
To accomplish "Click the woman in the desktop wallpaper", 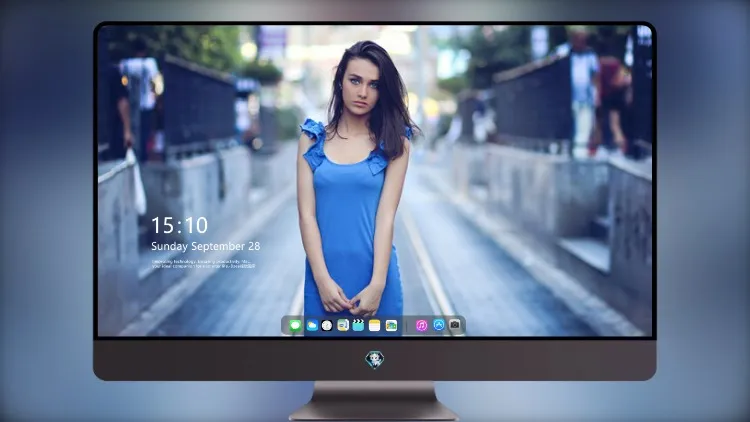I will coord(353,182).
